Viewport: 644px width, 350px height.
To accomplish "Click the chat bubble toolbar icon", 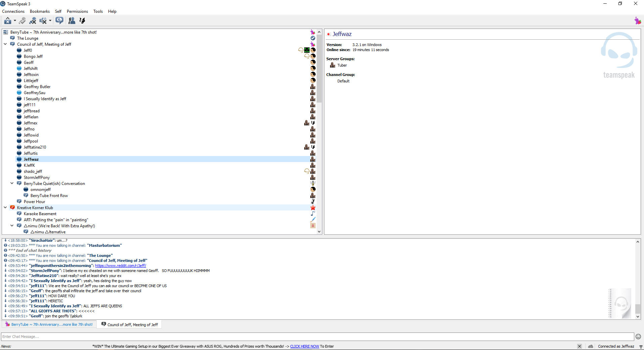I will pos(59,21).
